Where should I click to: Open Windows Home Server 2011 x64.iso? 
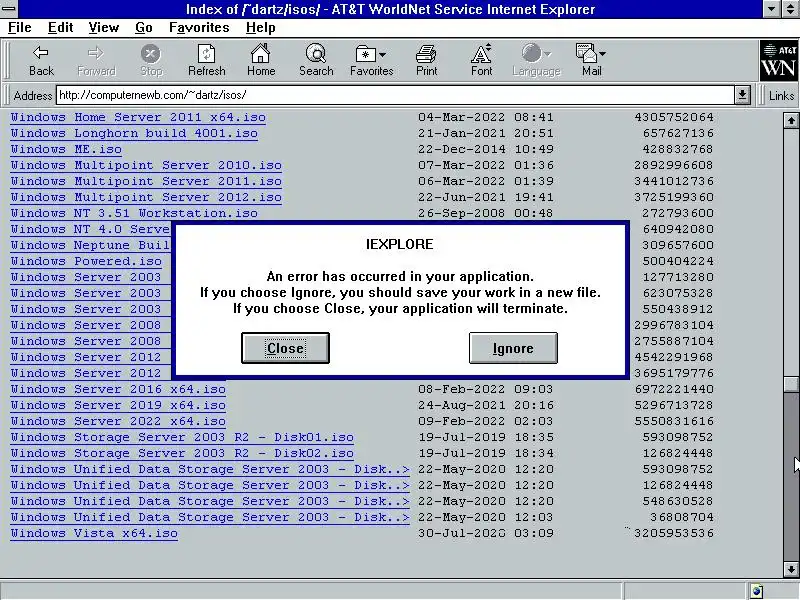pyautogui.click(x=138, y=117)
